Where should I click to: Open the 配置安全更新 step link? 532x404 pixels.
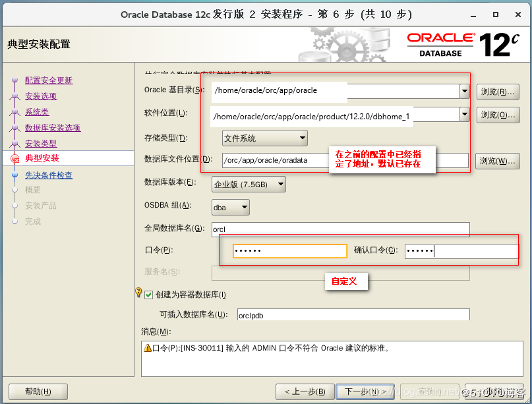pos(49,80)
